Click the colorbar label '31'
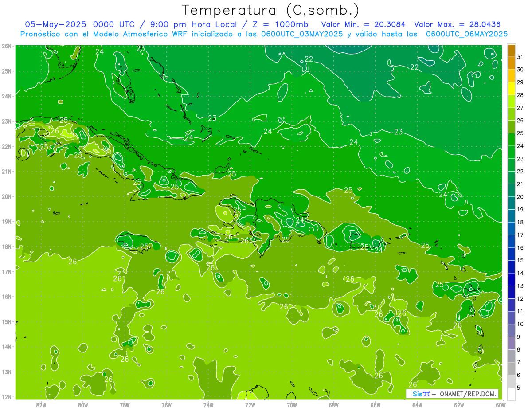532x411 pixels. click(520, 57)
